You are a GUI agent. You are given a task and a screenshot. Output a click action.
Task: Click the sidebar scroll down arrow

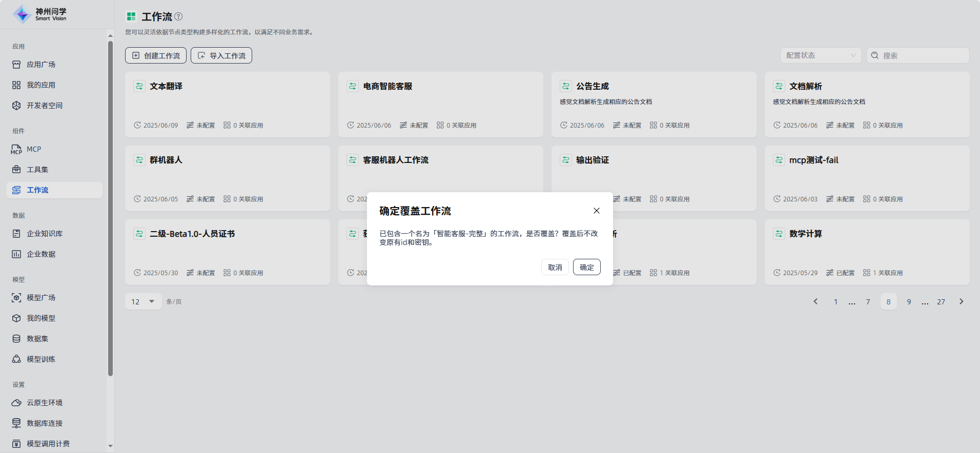[110, 446]
